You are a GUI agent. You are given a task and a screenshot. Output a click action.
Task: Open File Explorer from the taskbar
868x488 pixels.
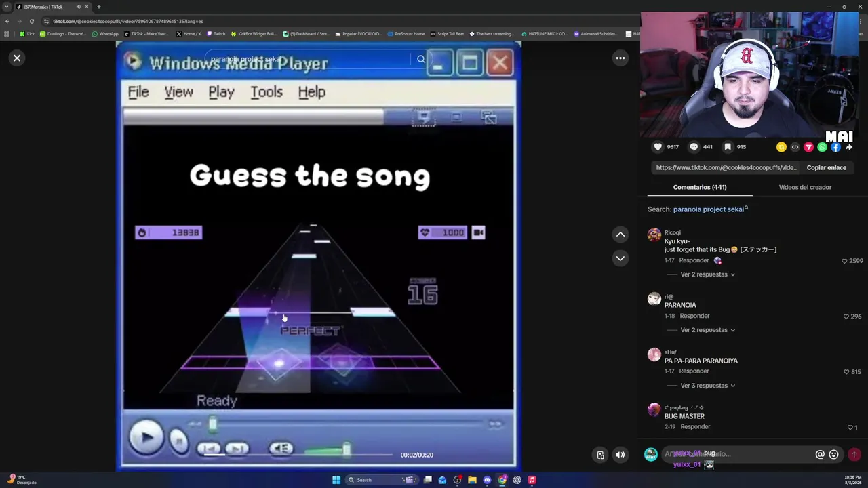point(472,480)
